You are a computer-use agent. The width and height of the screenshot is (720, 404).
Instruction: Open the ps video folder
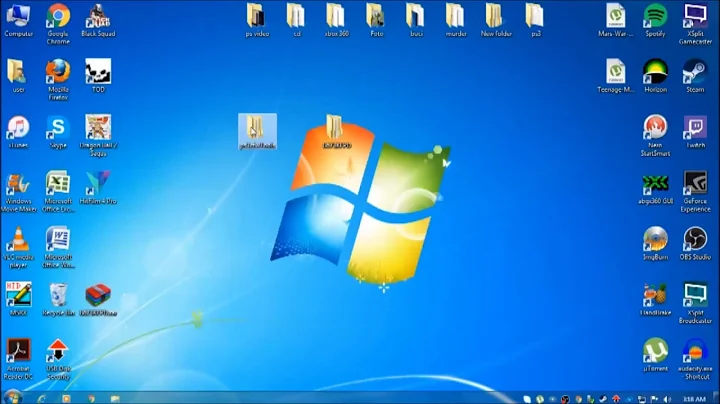pos(257,20)
